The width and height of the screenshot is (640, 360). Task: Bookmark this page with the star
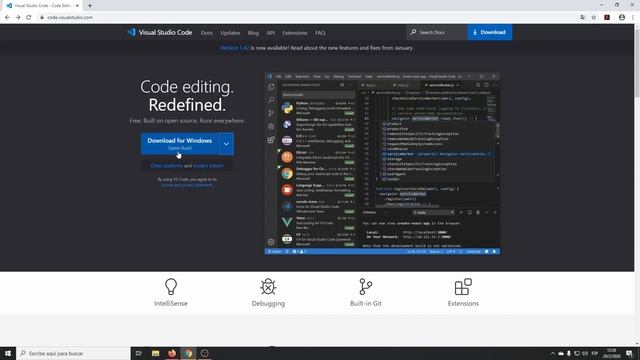(594, 18)
